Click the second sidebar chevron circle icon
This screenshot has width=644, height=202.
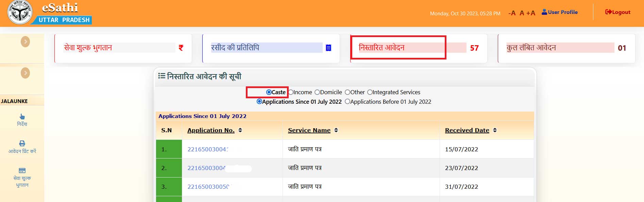coord(25,73)
